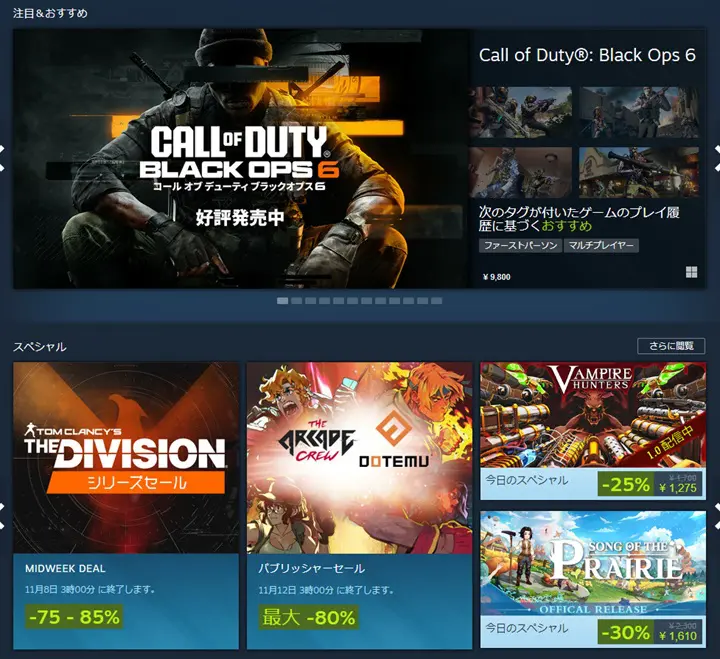720x659 pixels.
Task: Go to next featured carousel item arrow
Action: coord(717,158)
